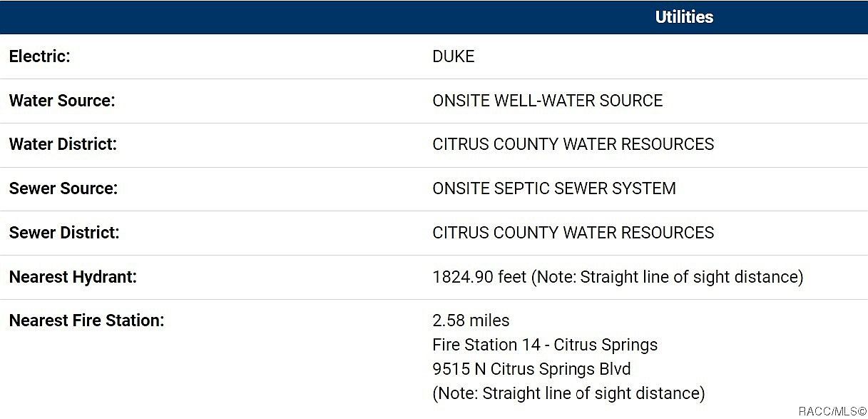Screen dimensions: 868x419
Task: Select the Water District label
Action: coord(63,144)
